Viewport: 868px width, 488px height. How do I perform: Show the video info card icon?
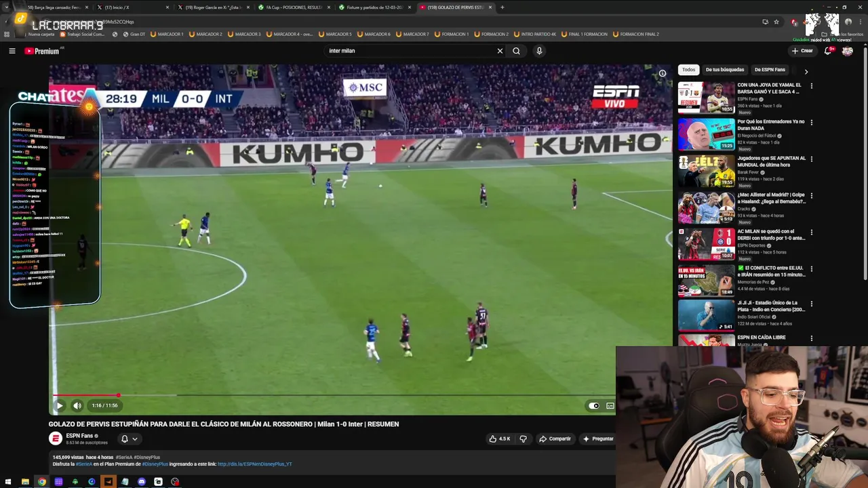pos(663,74)
